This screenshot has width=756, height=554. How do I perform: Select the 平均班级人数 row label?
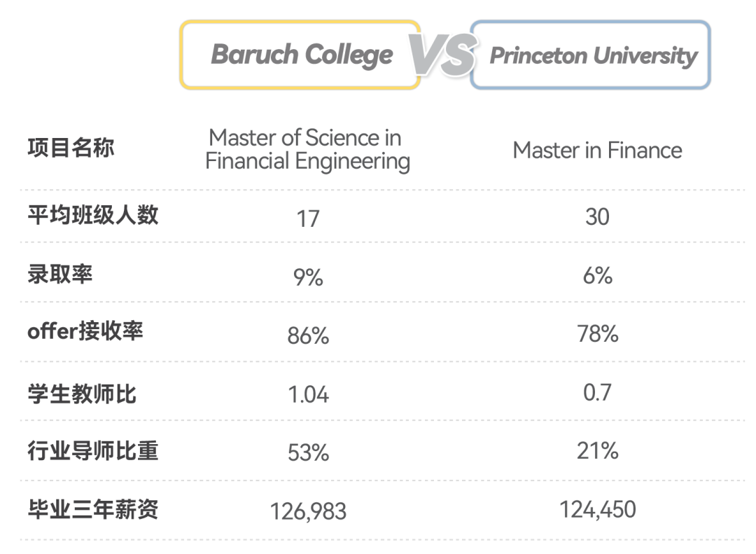tap(92, 214)
